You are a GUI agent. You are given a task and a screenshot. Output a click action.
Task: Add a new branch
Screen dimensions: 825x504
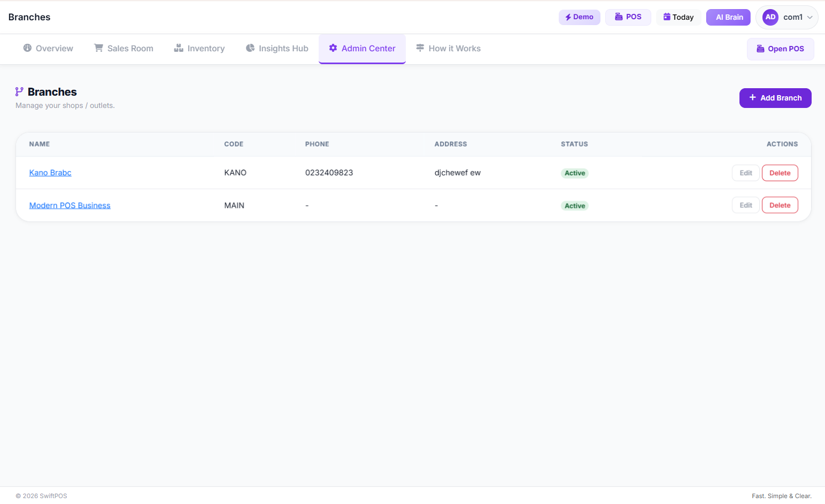[x=775, y=98]
